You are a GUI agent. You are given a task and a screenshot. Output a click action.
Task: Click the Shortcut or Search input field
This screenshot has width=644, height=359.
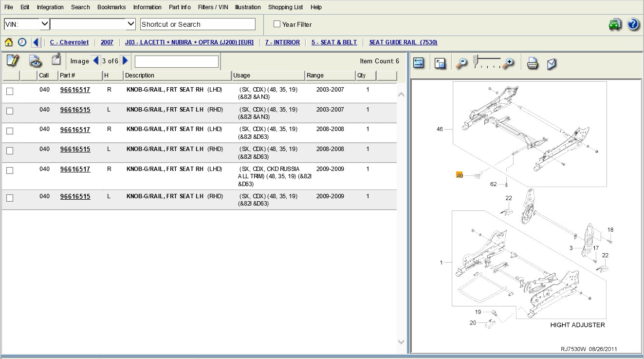pyautogui.click(x=198, y=24)
